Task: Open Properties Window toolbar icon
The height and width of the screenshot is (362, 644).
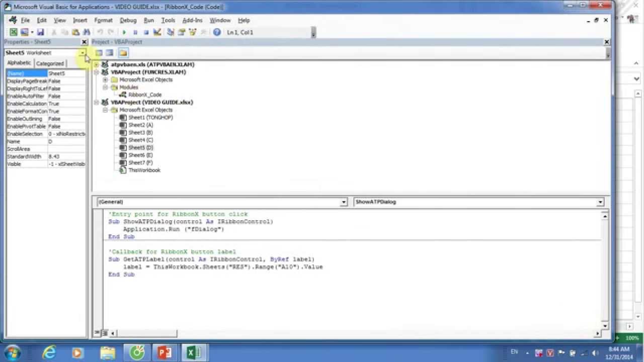Action: coord(182,32)
